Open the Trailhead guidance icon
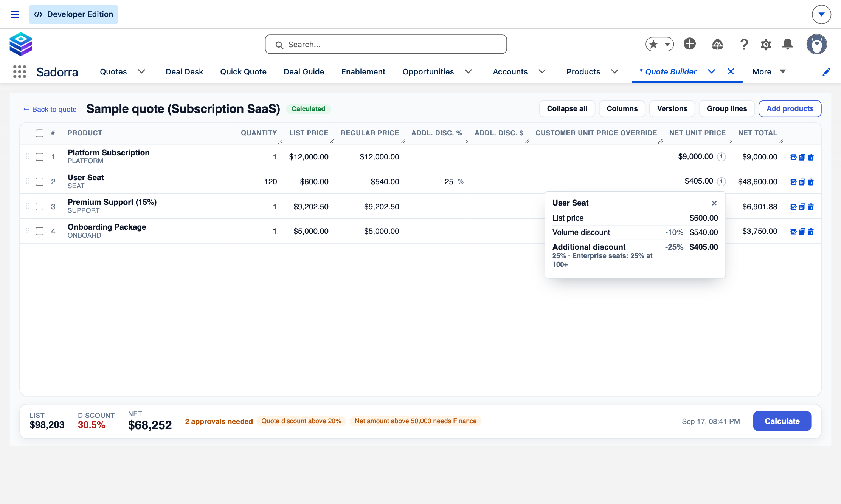Screen dimensions: 841x504 coord(717,44)
